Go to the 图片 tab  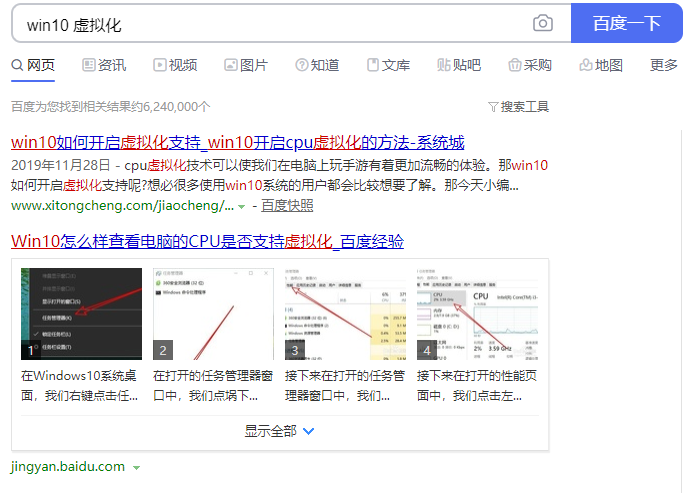tap(246, 65)
